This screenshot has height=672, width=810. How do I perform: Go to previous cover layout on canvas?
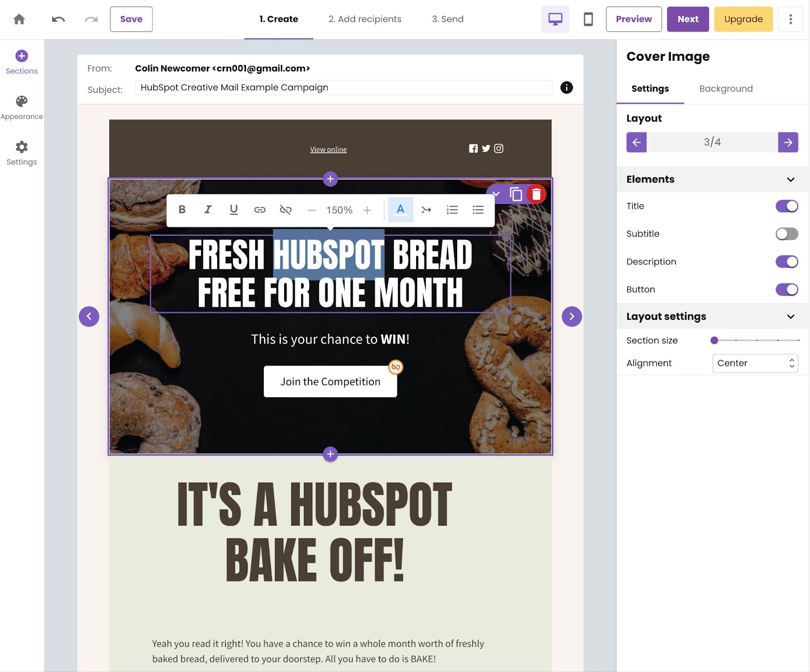coord(89,317)
